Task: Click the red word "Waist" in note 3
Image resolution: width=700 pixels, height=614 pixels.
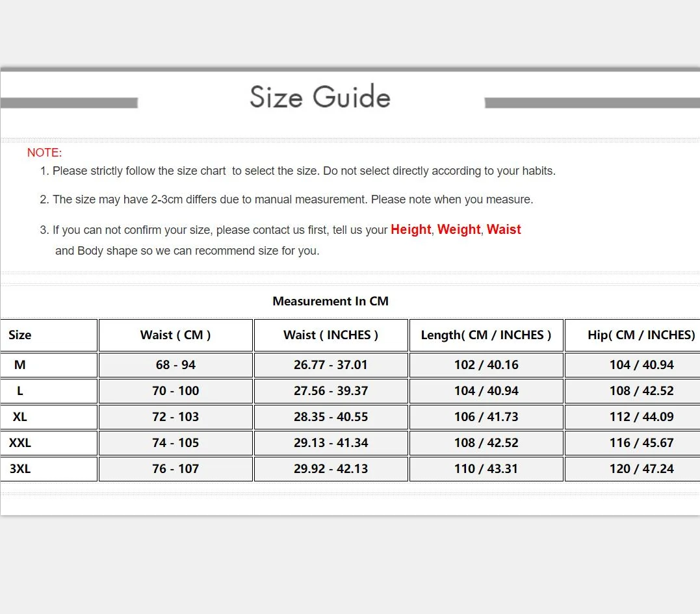Action: click(x=504, y=229)
